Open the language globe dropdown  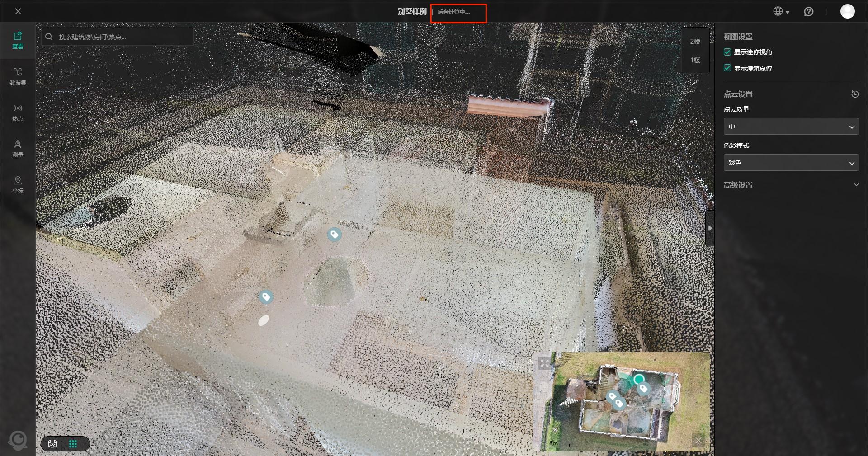[781, 12]
